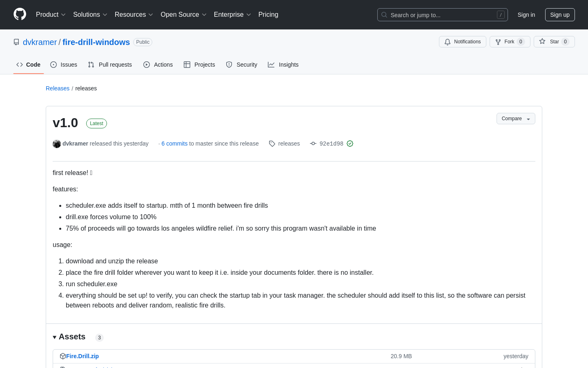588x368 pixels.
Task: Click the commit icon before 92e1d98
Action: [x=313, y=144]
